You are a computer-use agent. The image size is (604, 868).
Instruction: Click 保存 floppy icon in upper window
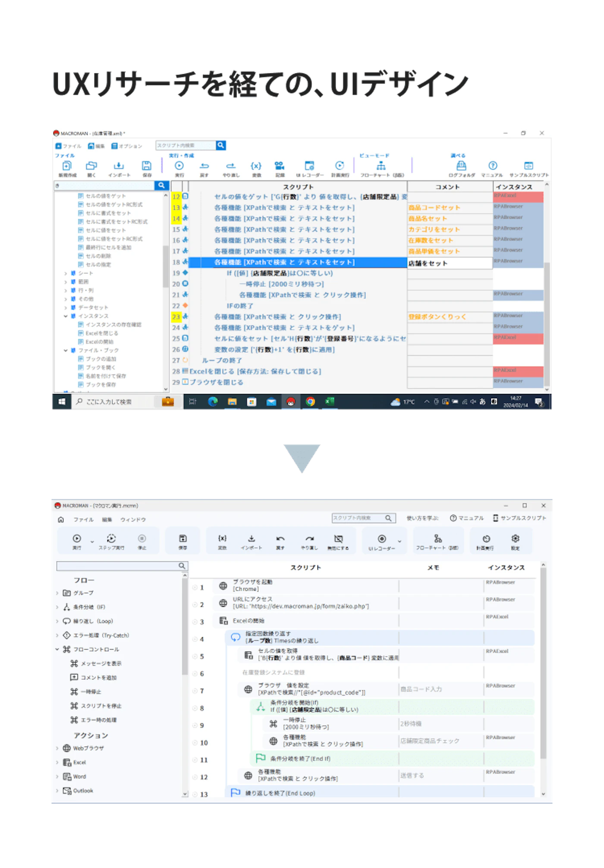click(x=147, y=166)
